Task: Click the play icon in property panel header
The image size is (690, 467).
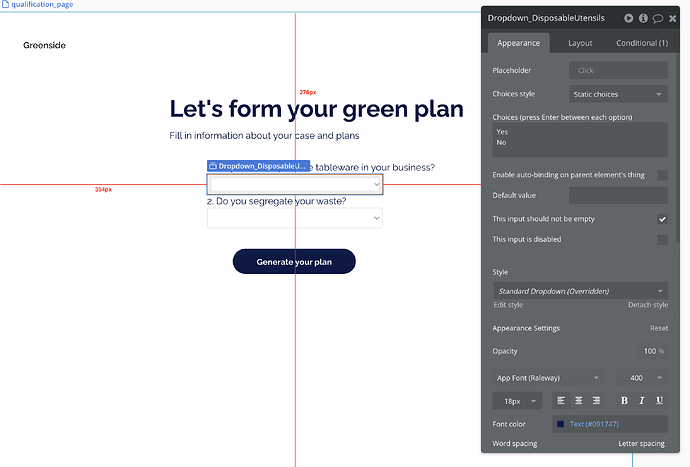Action: pos(628,18)
